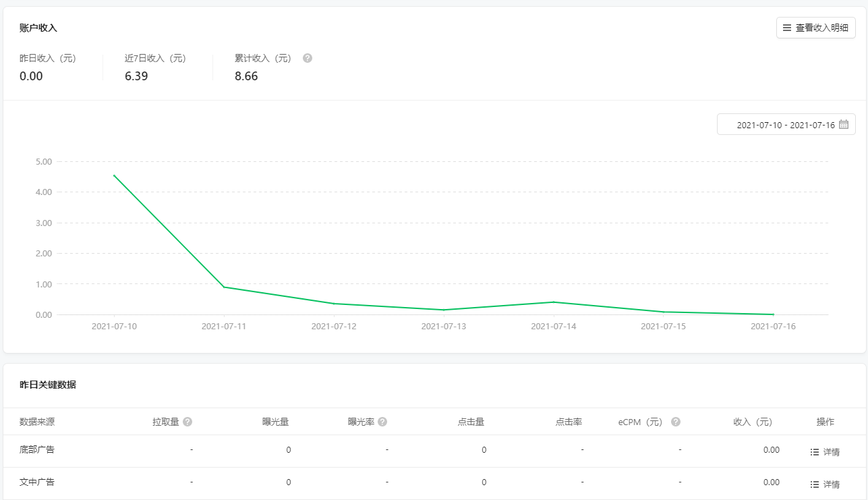Click the chart data point for 2021-07-10

pos(114,175)
